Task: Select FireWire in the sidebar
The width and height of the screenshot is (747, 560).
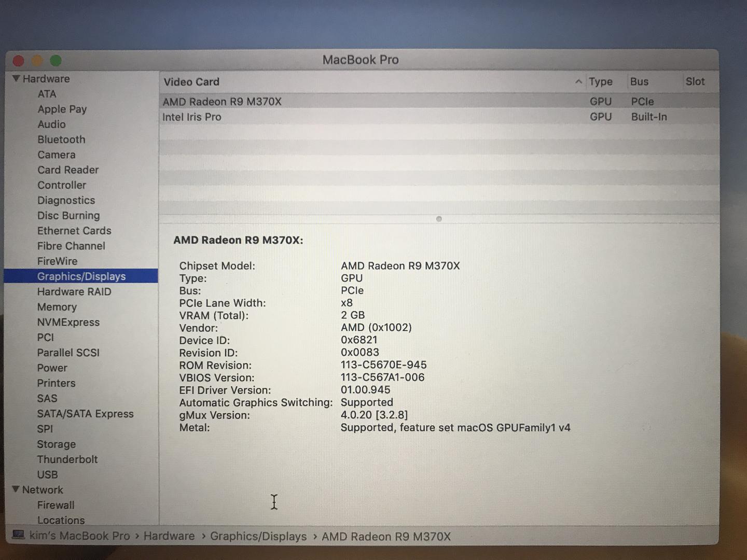Action: point(57,261)
